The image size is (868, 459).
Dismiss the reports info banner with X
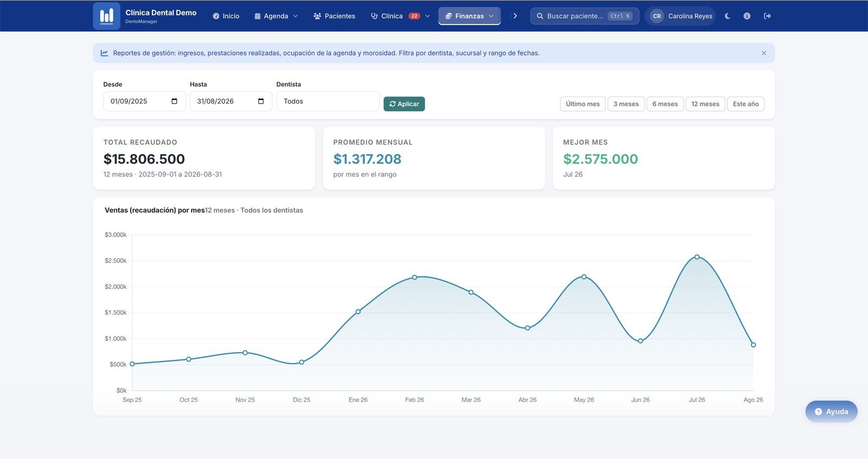click(764, 53)
